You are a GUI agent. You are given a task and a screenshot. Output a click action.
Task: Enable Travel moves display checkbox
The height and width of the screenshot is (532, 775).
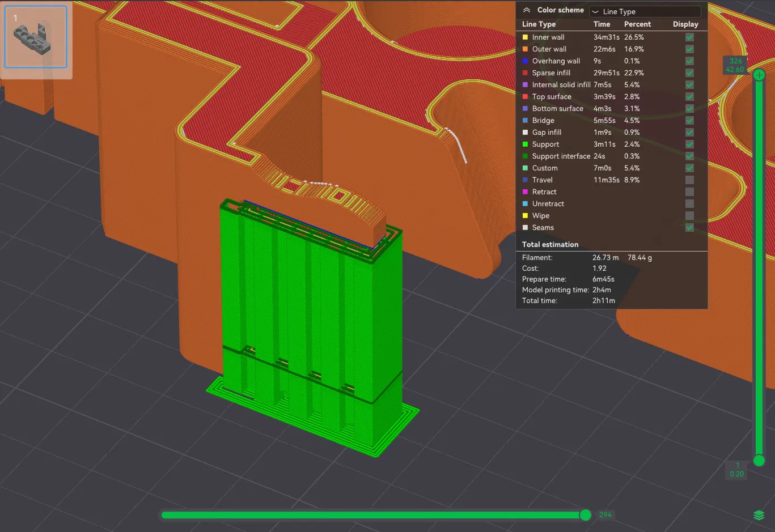689,180
